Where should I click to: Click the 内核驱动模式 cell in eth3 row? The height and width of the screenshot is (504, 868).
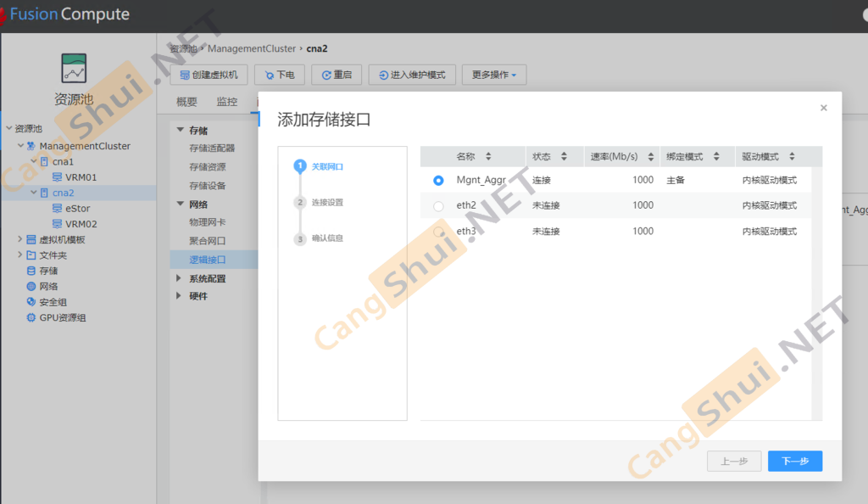click(770, 232)
